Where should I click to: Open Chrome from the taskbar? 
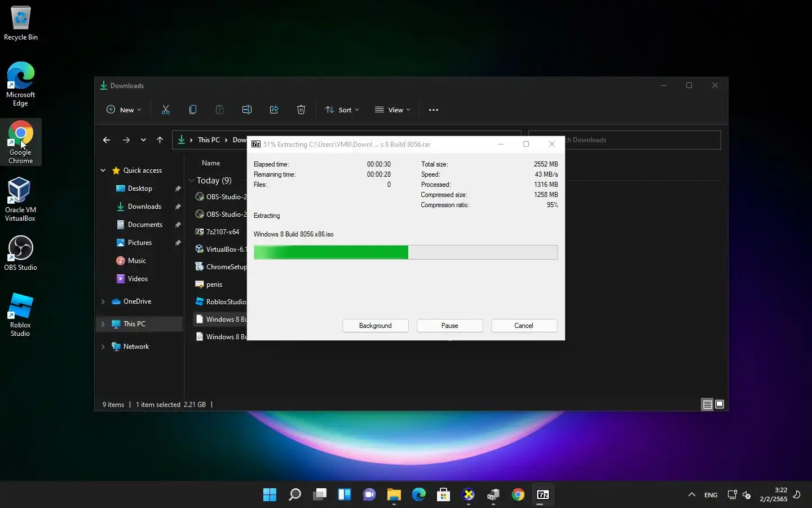(518, 495)
